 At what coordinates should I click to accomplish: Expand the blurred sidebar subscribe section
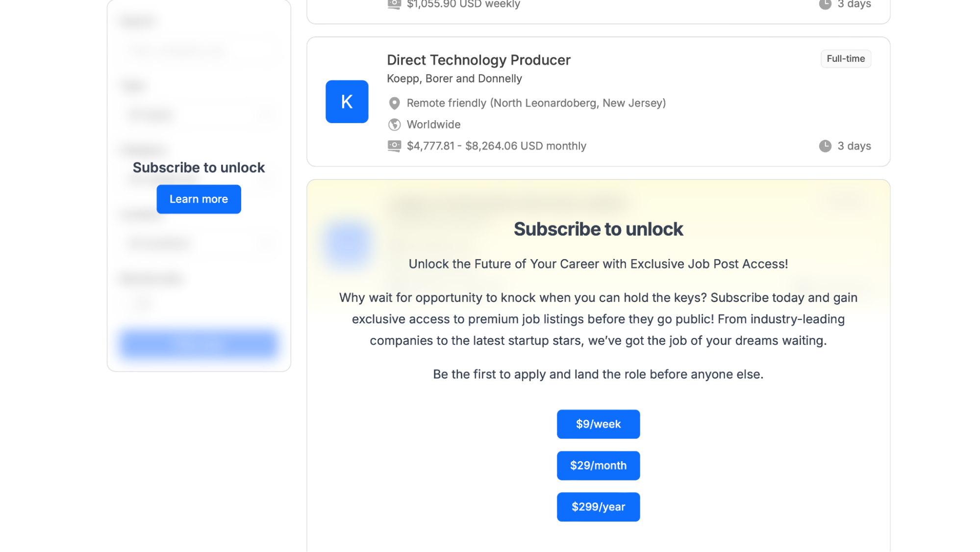click(199, 199)
